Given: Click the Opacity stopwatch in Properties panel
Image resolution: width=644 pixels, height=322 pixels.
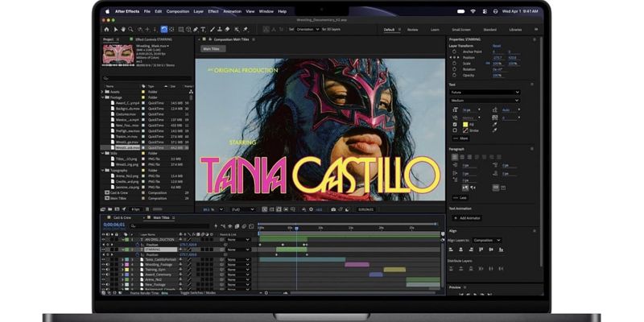Looking at the screenshot, I should (x=454, y=75).
